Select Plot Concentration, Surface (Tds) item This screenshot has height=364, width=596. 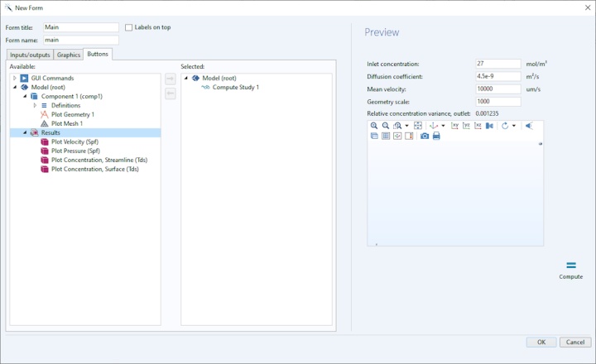pyautogui.click(x=95, y=170)
